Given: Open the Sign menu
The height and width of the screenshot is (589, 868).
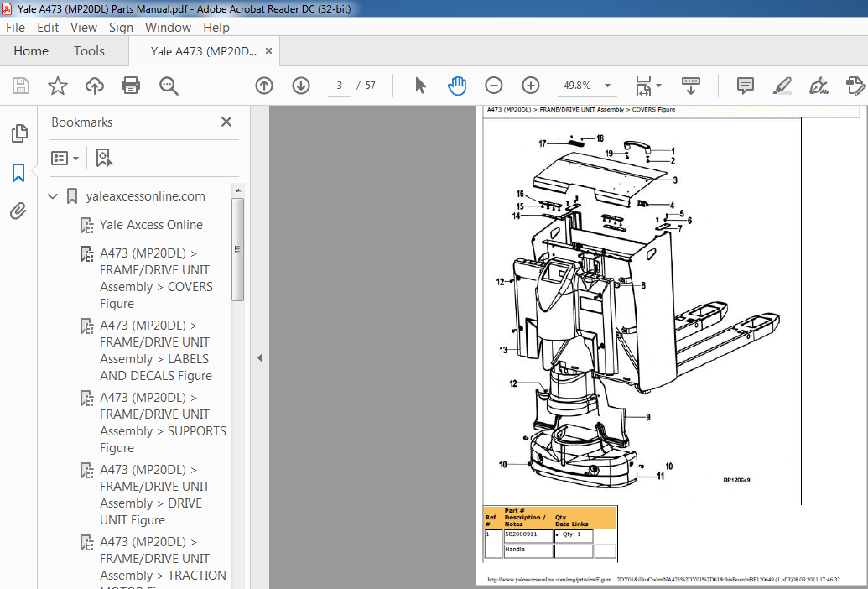Looking at the screenshot, I should point(121,27).
